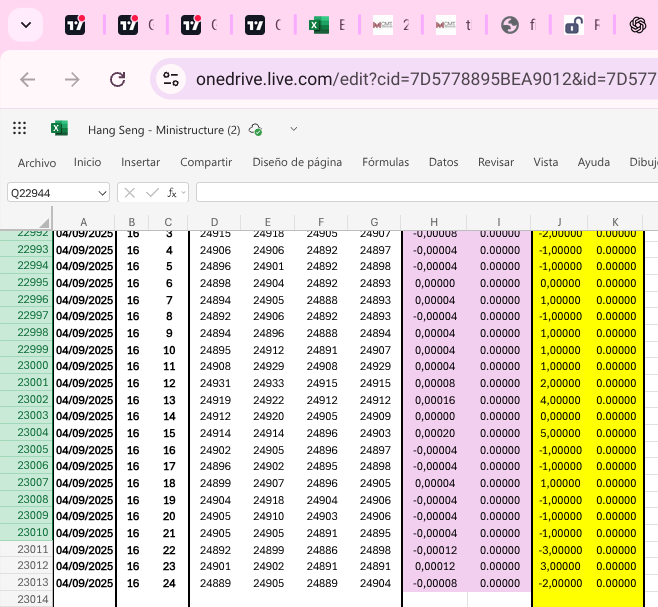Click the cloud saved status icon

[x=256, y=129]
